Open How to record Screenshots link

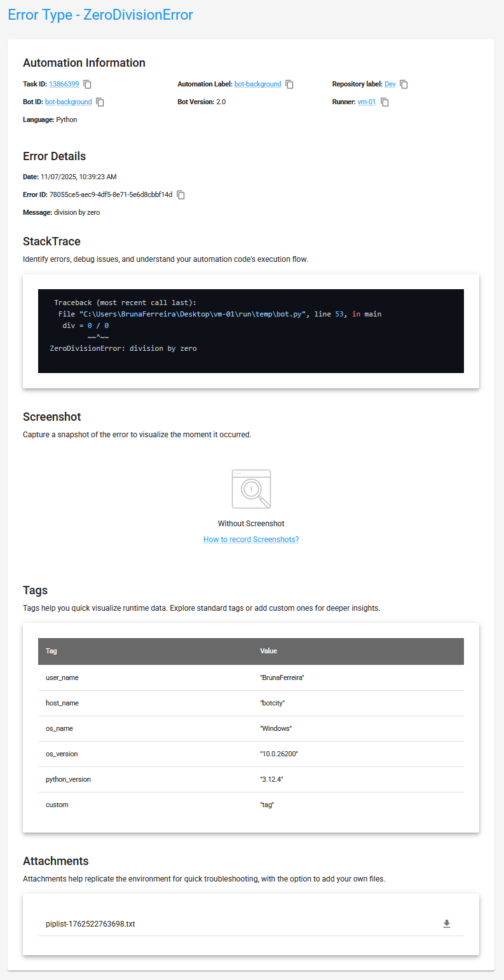[x=251, y=540]
